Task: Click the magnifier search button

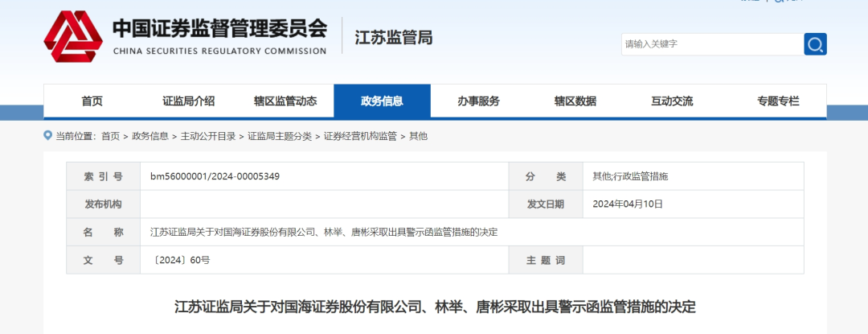Action: 815,44
